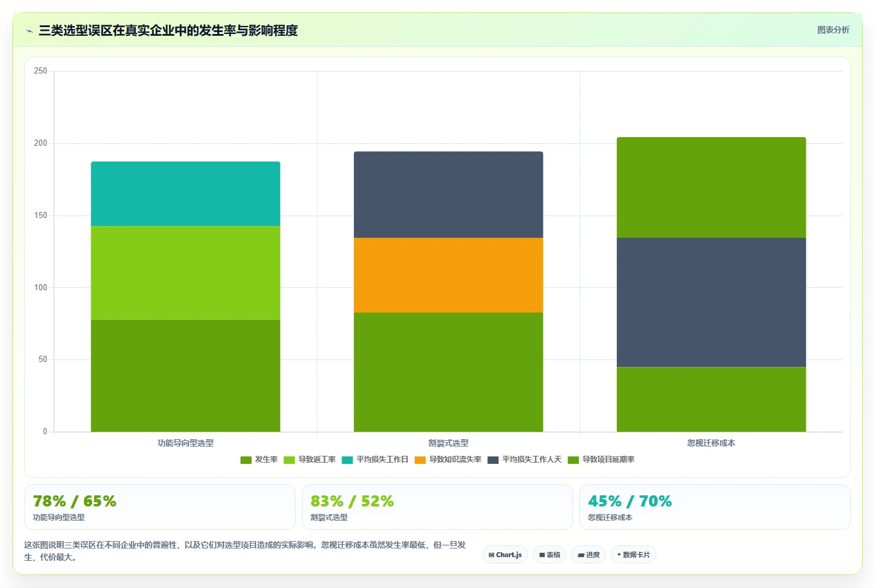Click the slate 平均损失工作人天 legend swatch
Image resolution: width=875 pixels, height=588 pixels.
click(x=493, y=460)
